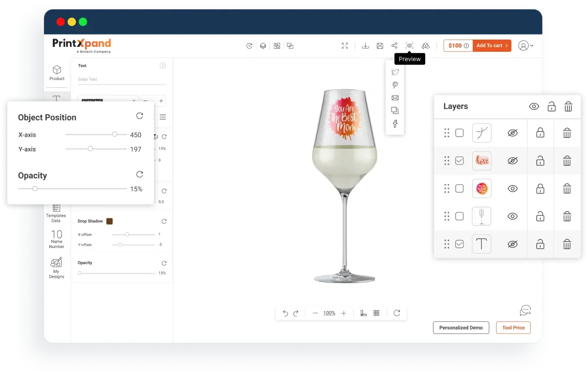
Task: Delete the text layer with trash icon
Action: 567,244
